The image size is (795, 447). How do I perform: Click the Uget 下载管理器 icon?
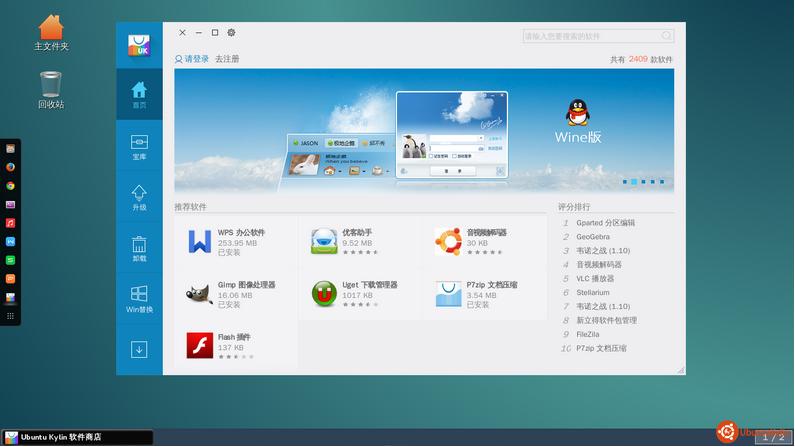coord(324,294)
